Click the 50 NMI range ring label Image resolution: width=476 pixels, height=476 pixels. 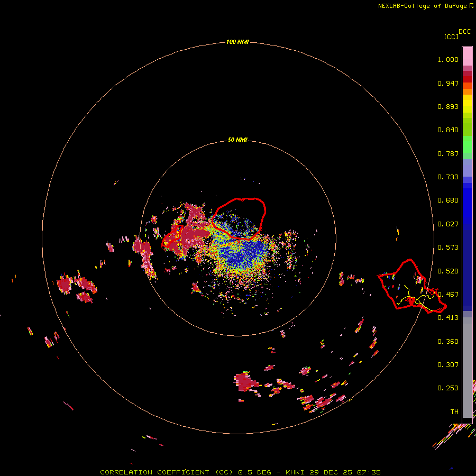[237, 140]
